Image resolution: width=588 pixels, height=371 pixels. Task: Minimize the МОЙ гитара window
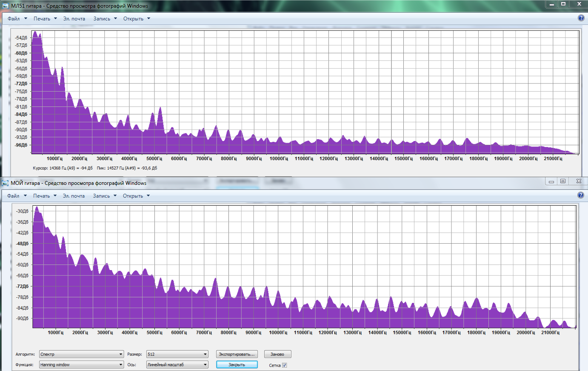click(x=551, y=181)
